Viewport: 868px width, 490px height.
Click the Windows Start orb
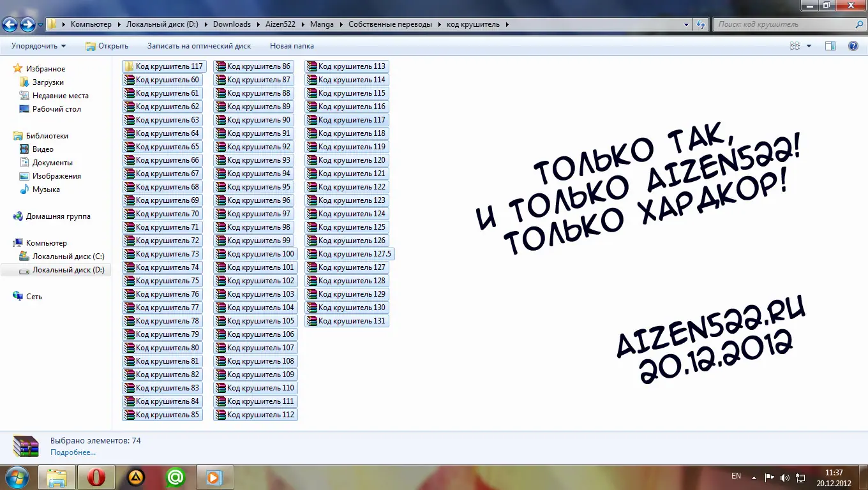[x=17, y=477]
